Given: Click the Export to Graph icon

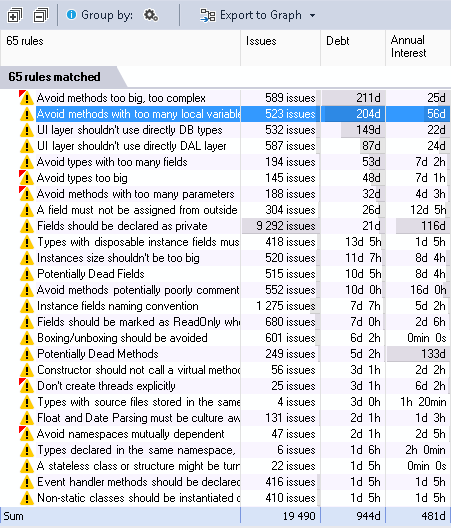Looking at the screenshot, I should pos(207,15).
